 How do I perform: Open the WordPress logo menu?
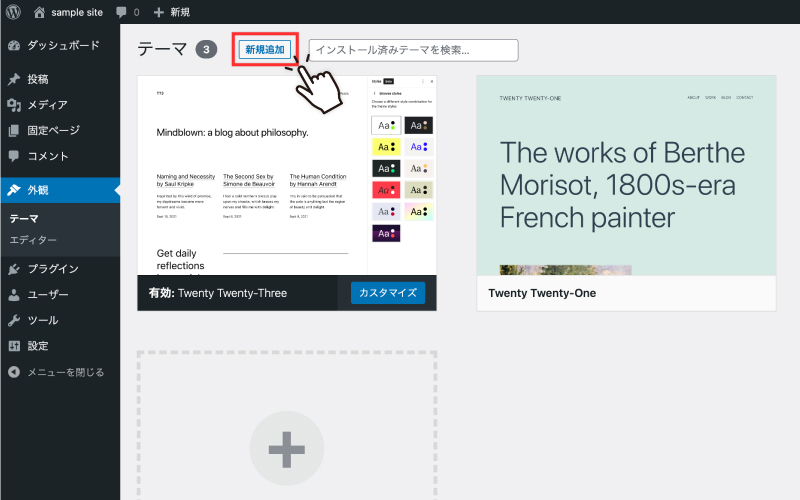click(x=13, y=12)
